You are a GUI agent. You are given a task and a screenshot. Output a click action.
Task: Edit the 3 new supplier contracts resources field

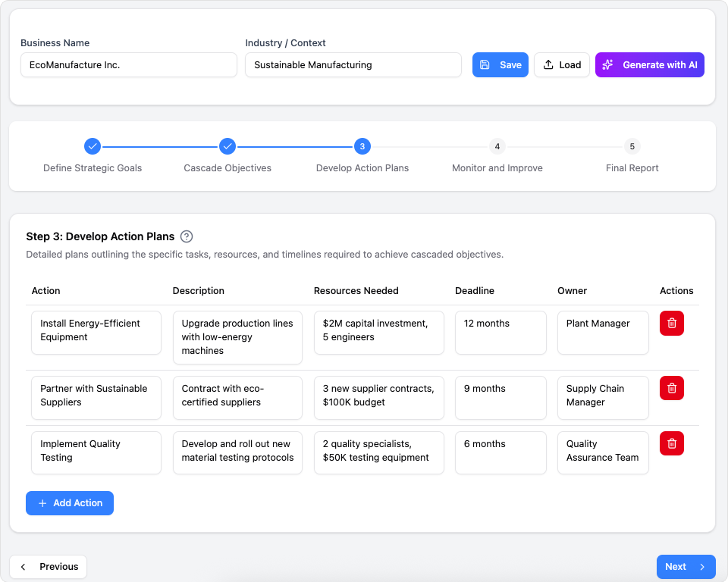pyautogui.click(x=379, y=398)
